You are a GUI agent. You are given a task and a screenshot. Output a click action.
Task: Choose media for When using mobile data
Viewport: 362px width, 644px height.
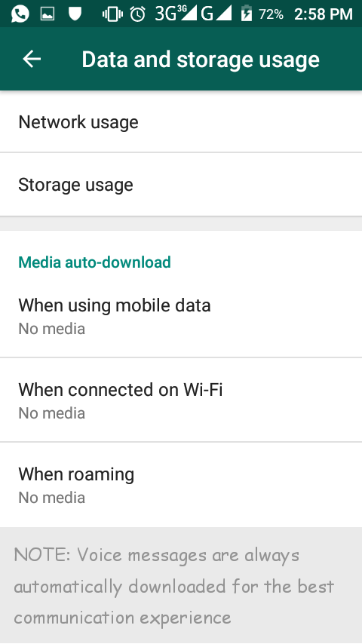(x=181, y=315)
